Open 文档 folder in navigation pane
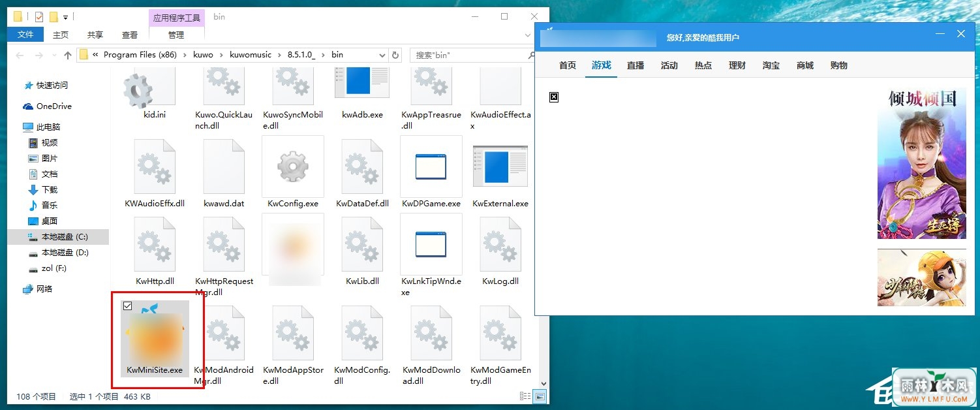The image size is (980, 410). pyautogui.click(x=50, y=174)
